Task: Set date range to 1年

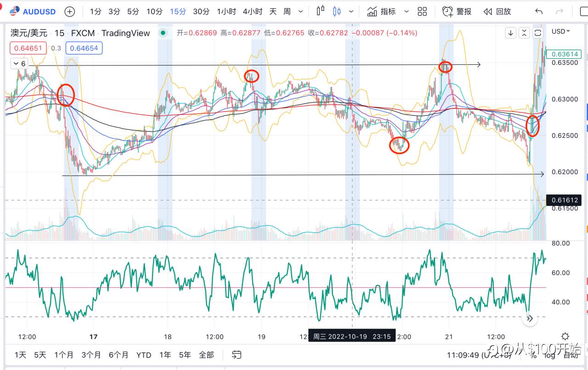Action: tap(165, 355)
